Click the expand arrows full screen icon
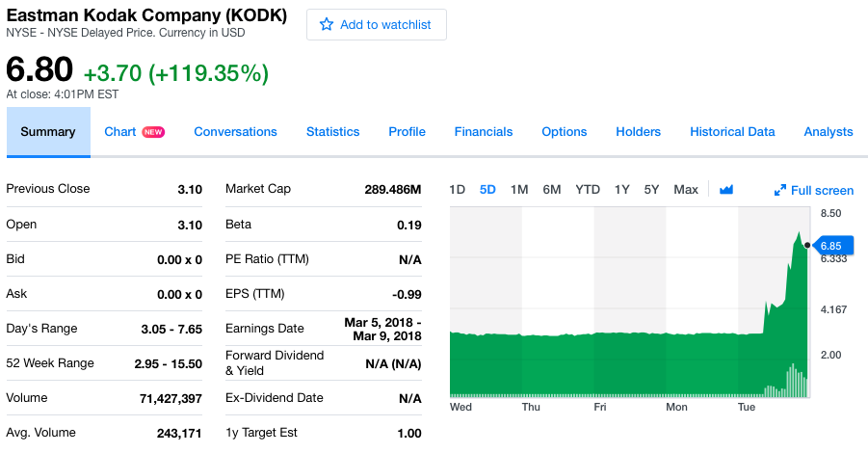The height and width of the screenshot is (453, 868). (x=780, y=191)
